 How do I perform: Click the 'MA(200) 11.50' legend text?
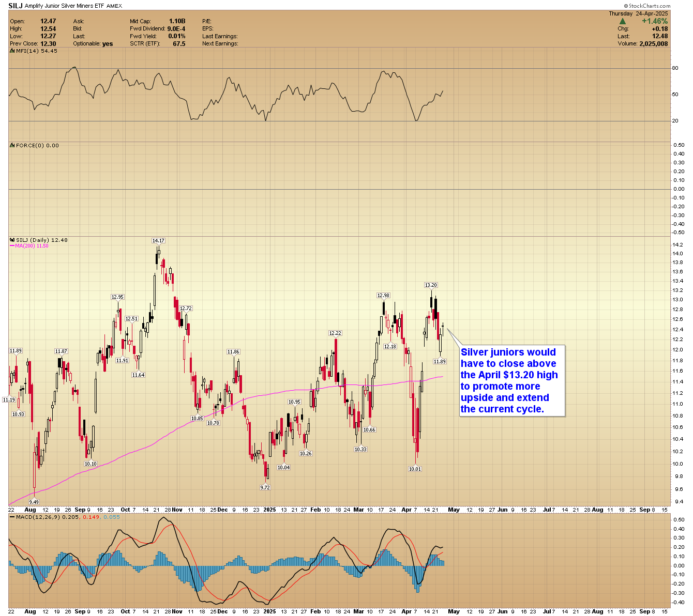point(32,246)
